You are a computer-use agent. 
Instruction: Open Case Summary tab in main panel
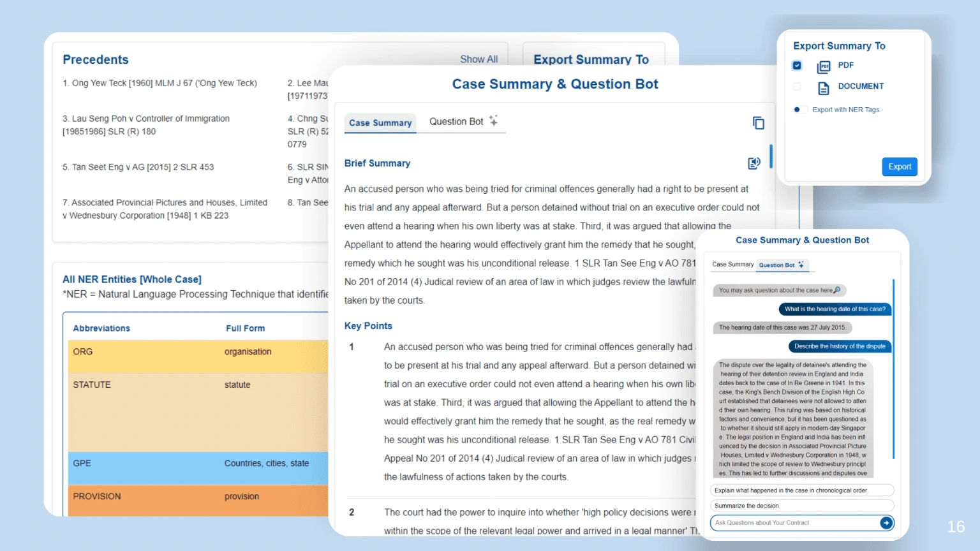pyautogui.click(x=380, y=123)
